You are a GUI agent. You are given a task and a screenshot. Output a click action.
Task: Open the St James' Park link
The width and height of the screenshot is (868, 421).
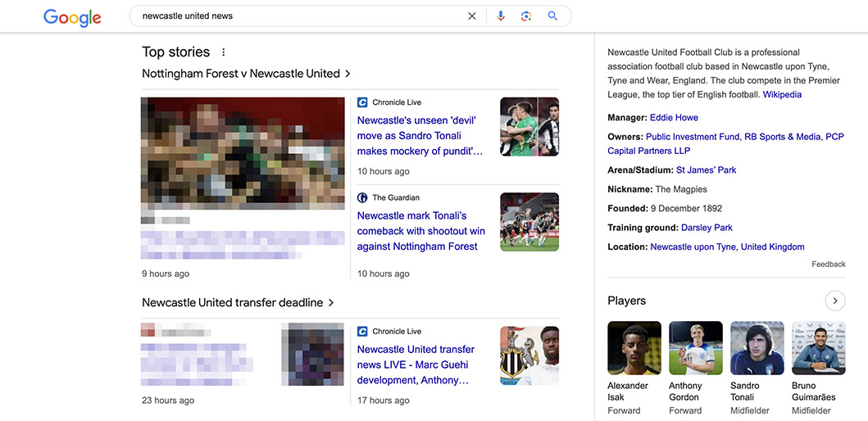click(x=707, y=170)
